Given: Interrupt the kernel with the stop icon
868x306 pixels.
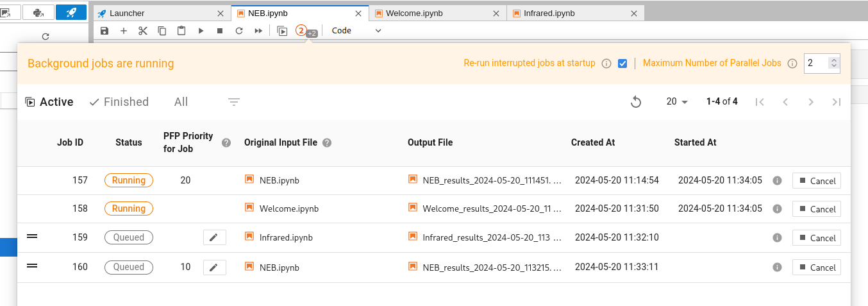Looking at the screenshot, I should tap(220, 31).
